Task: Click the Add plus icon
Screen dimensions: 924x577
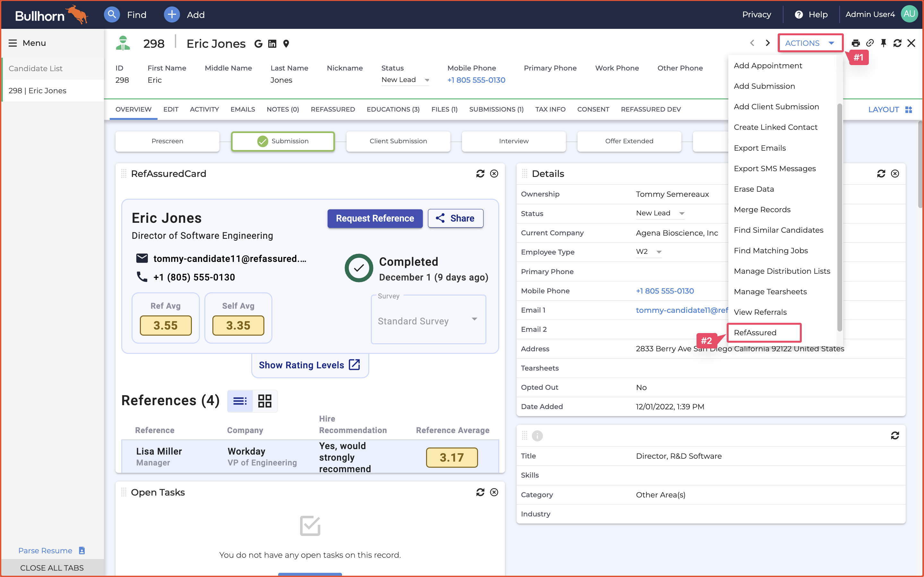Action: 172,14
